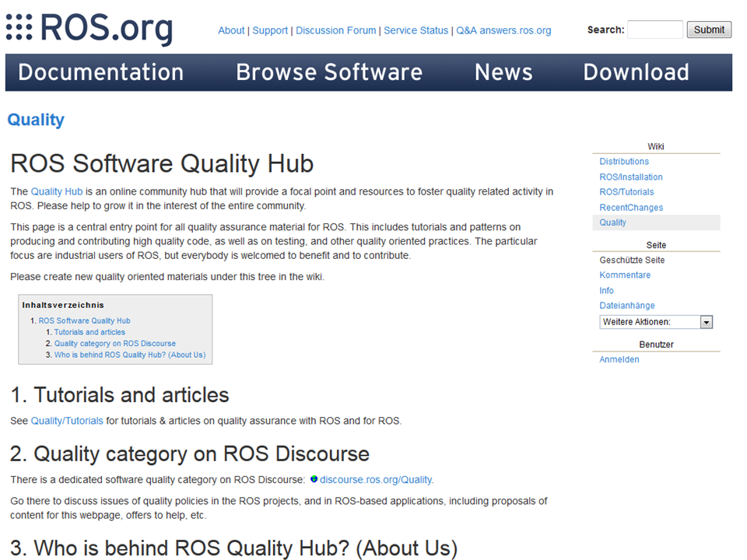Click the ROS Software Quality Hub main heading
Screen dimensions: 747x560
[162, 164]
